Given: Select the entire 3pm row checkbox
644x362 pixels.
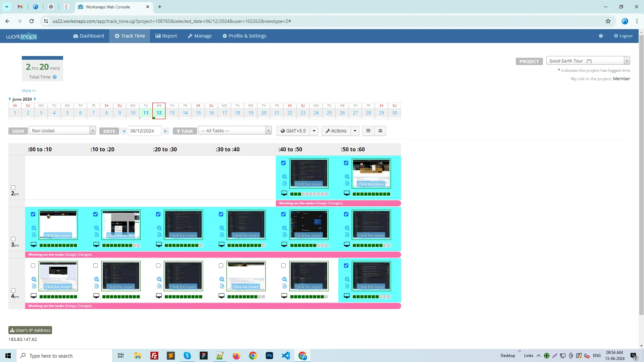Looking at the screenshot, I should pos(13,239).
